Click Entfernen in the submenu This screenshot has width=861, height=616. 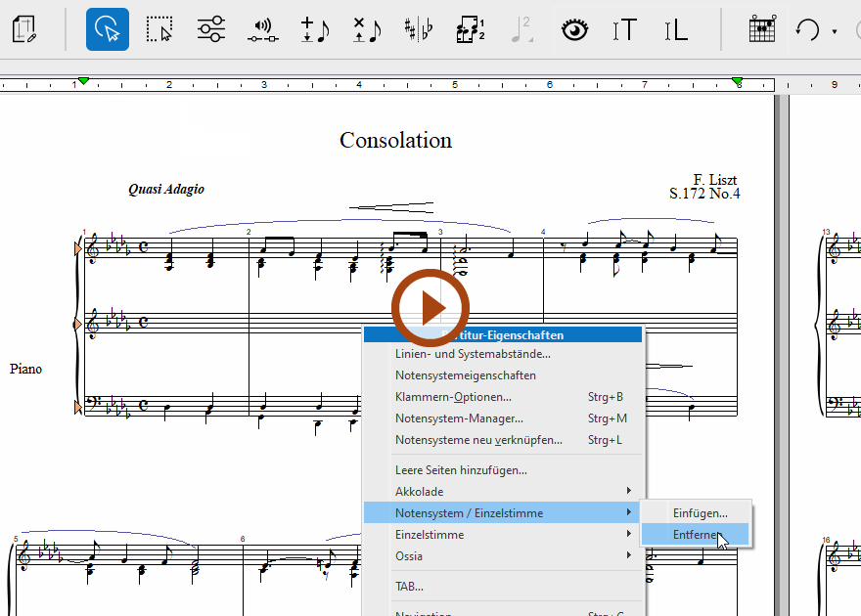[x=695, y=535]
